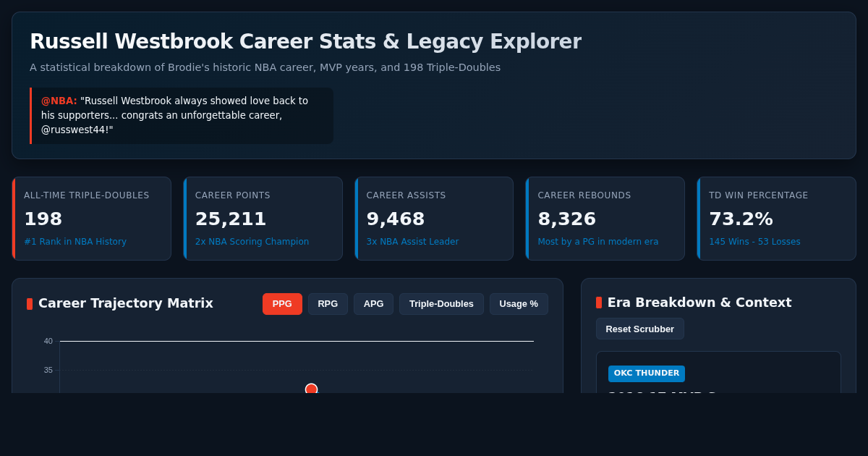Image resolution: width=868 pixels, height=456 pixels.
Task: Click '145 Wins - 53 Losses' text
Action: point(754,242)
